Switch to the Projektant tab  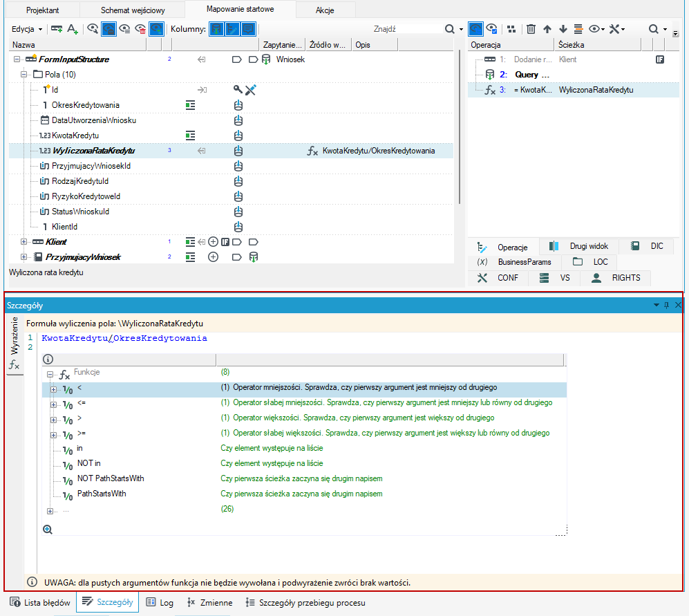point(43,10)
